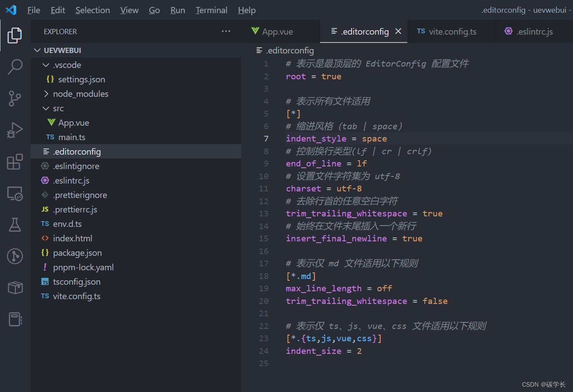Click the .editorconfig breadcrumb label
The height and width of the screenshot is (392, 573).
290,50
